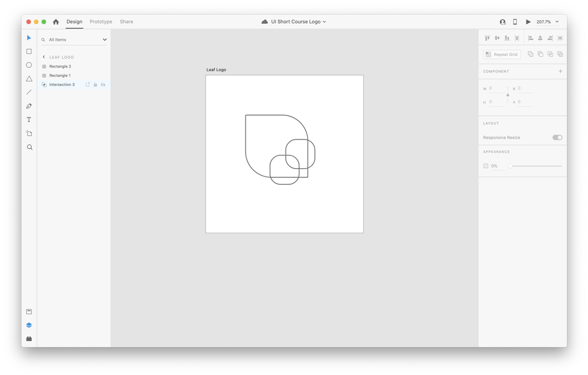Click the Repeat Grid button
This screenshot has width=588, height=375.
[x=502, y=54]
